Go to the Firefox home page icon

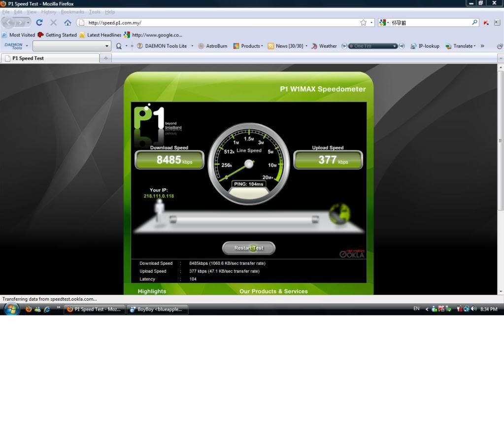pos(67,23)
